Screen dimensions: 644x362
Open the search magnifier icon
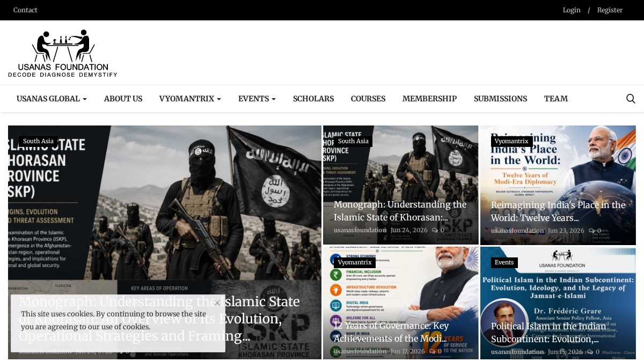click(x=631, y=99)
